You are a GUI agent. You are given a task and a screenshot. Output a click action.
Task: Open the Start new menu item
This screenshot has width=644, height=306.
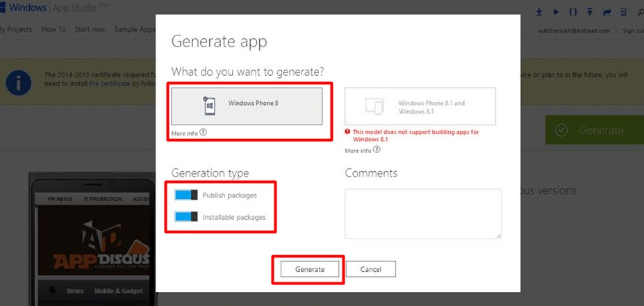click(90, 30)
